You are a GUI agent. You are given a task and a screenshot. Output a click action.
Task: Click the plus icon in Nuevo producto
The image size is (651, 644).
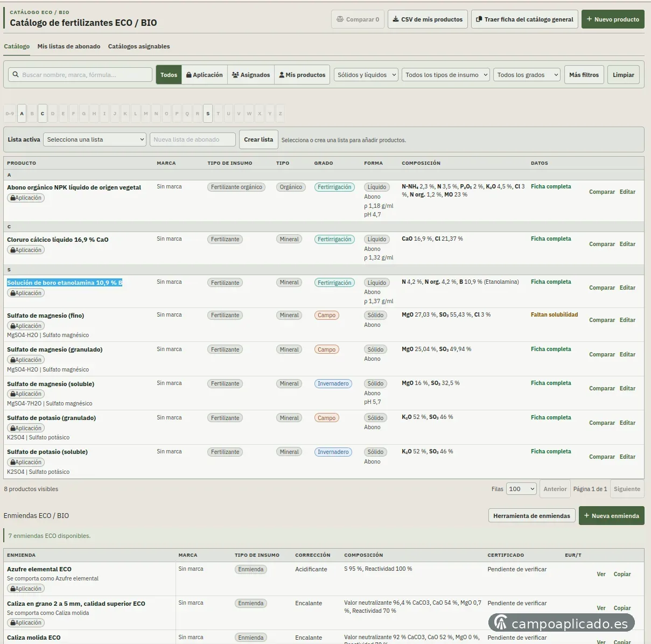[589, 19]
